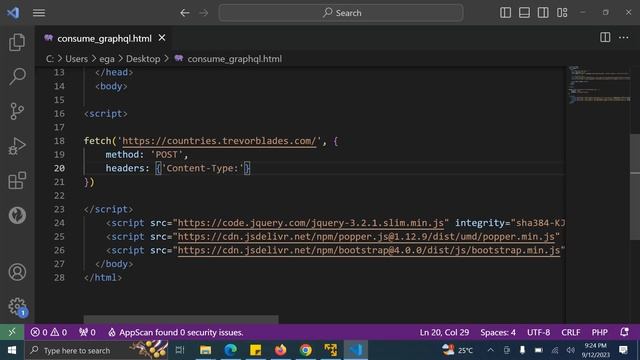Click the <body> tag on line 14
The width and height of the screenshot is (640, 360).
(x=111, y=86)
